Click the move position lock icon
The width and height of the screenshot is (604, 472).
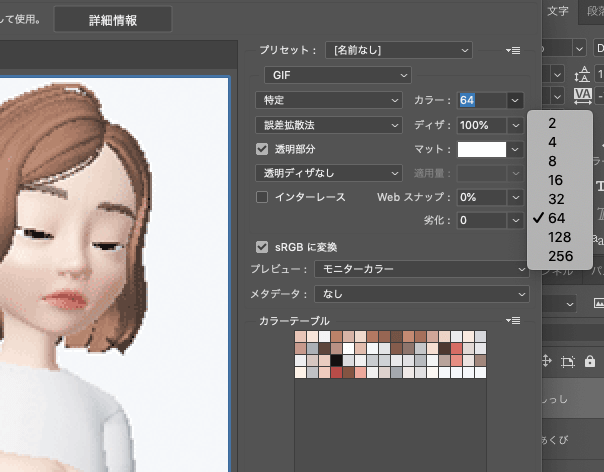click(548, 361)
